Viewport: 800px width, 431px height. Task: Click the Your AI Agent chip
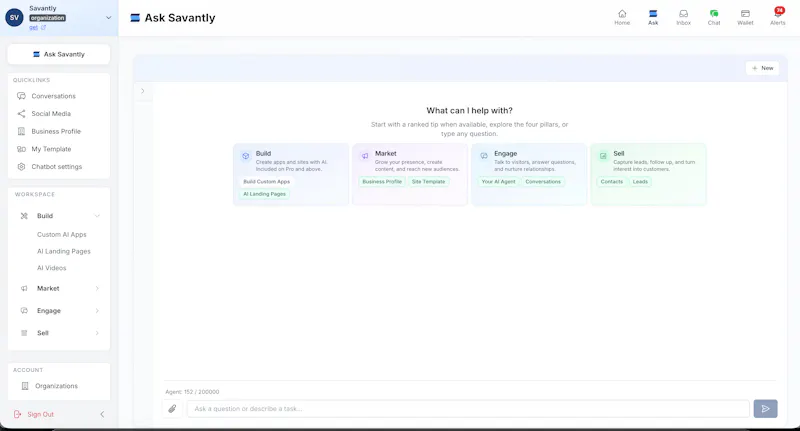tap(498, 182)
